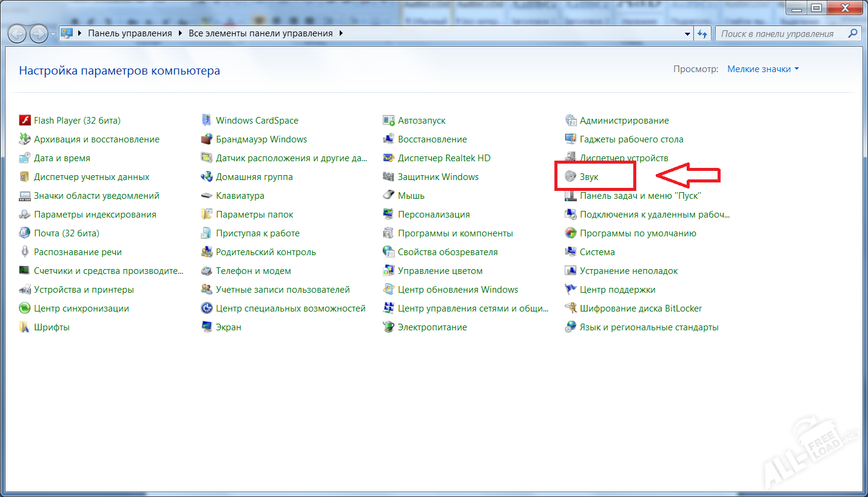This screenshot has height=497, width=868.
Task: Open the Sound (Звук) speaker icon
Action: tap(570, 177)
